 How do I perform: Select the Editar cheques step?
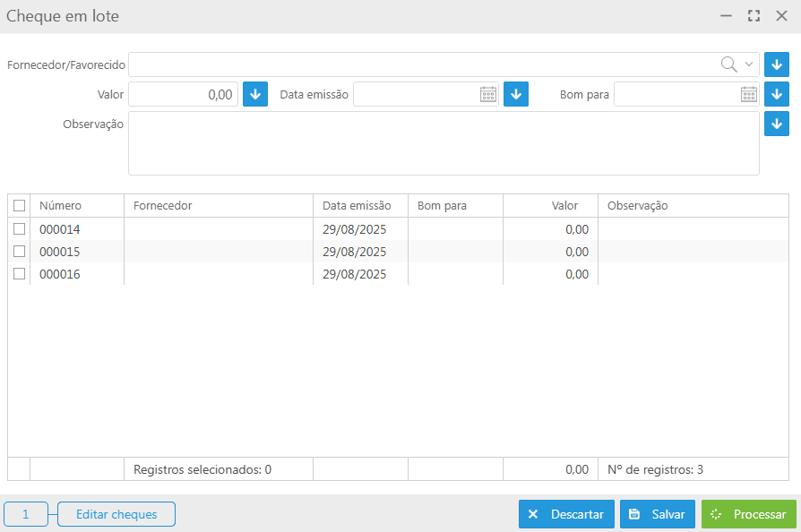[x=116, y=514]
